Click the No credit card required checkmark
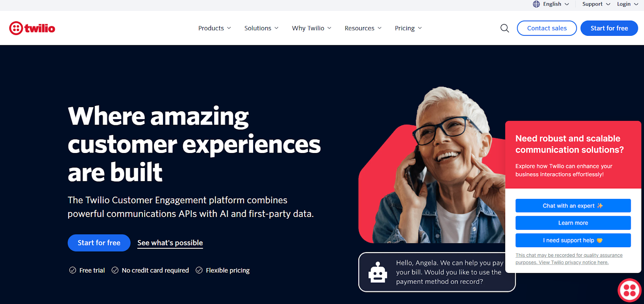Screen dimensions: 644x304 115,270
